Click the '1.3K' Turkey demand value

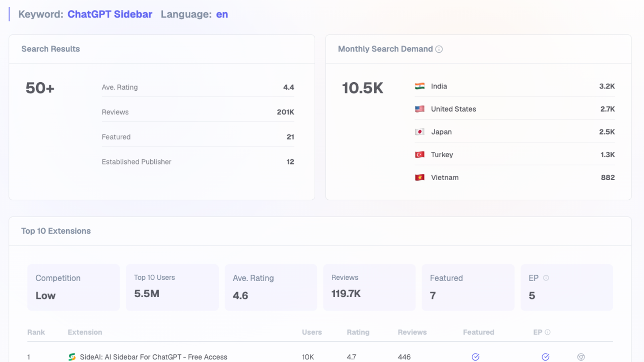click(x=608, y=155)
